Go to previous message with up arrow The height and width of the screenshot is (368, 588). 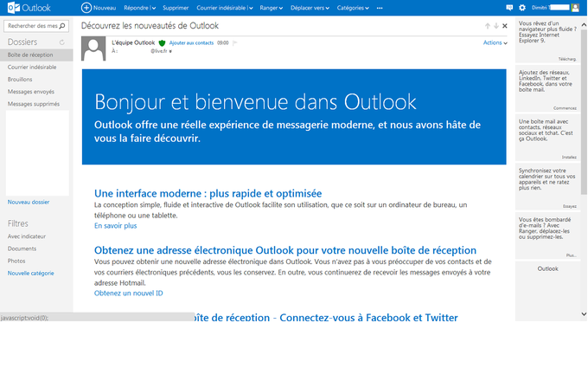[x=488, y=26]
